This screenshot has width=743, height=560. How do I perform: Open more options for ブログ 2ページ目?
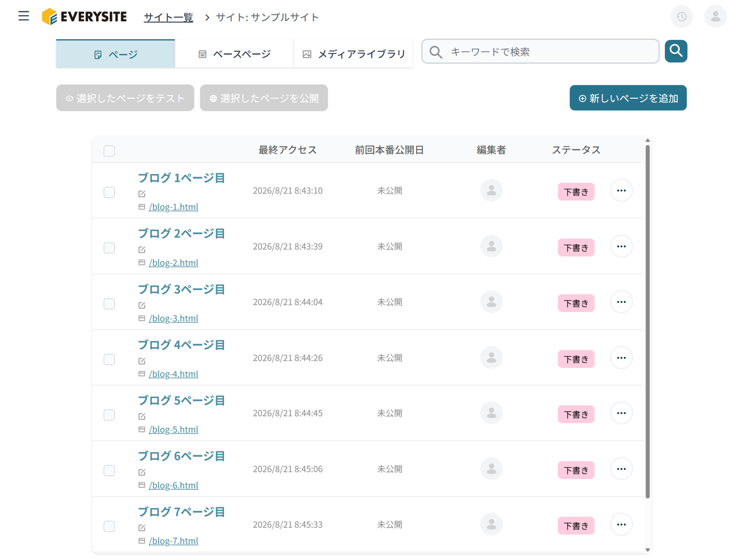(621, 246)
